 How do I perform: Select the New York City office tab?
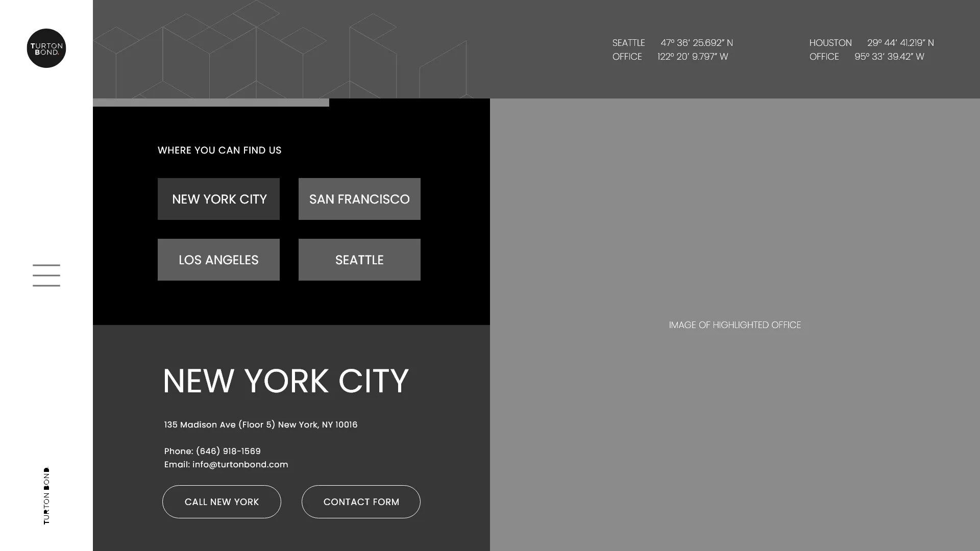pyautogui.click(x=218, y=199)
